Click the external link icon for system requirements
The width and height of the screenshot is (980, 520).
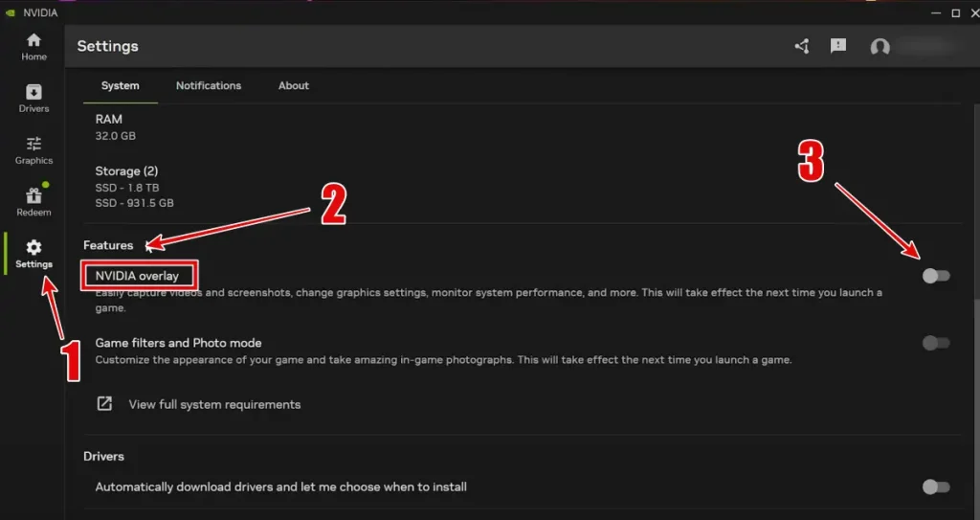(x=104, y=403)
